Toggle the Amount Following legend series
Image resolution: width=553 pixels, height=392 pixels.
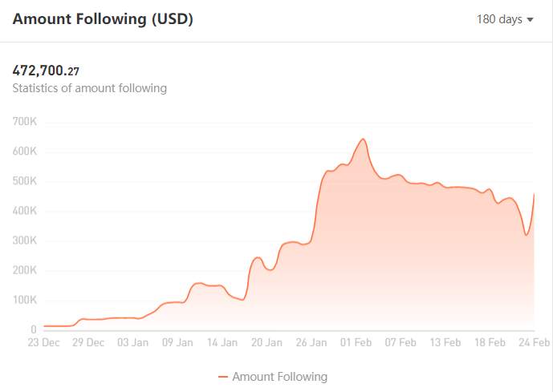pyautogui.click(x=273, y=377)
